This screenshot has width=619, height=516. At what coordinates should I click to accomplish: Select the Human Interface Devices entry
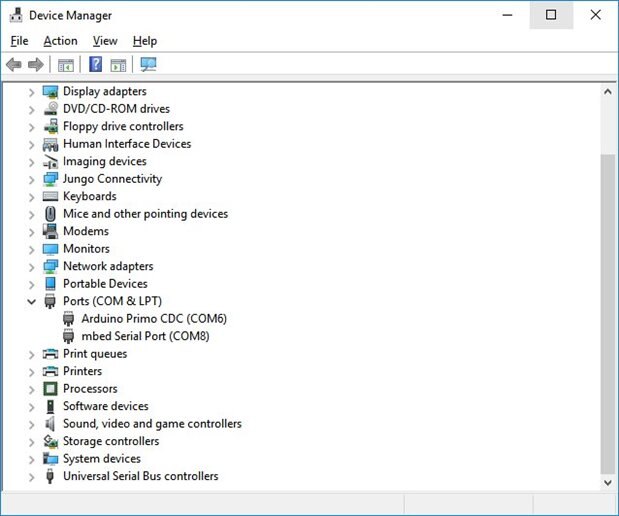coord(126,144)
